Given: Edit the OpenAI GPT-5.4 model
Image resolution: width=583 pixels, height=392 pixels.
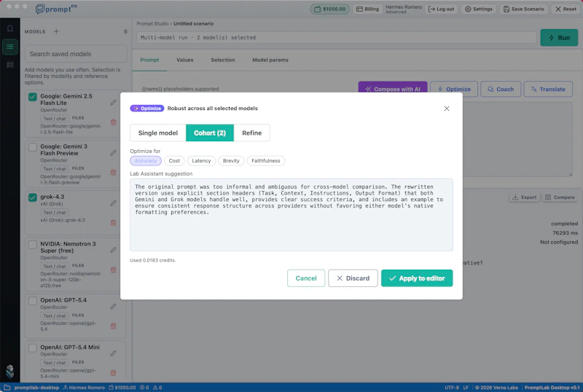Looking at the screenshot, I should click(113, 307).
